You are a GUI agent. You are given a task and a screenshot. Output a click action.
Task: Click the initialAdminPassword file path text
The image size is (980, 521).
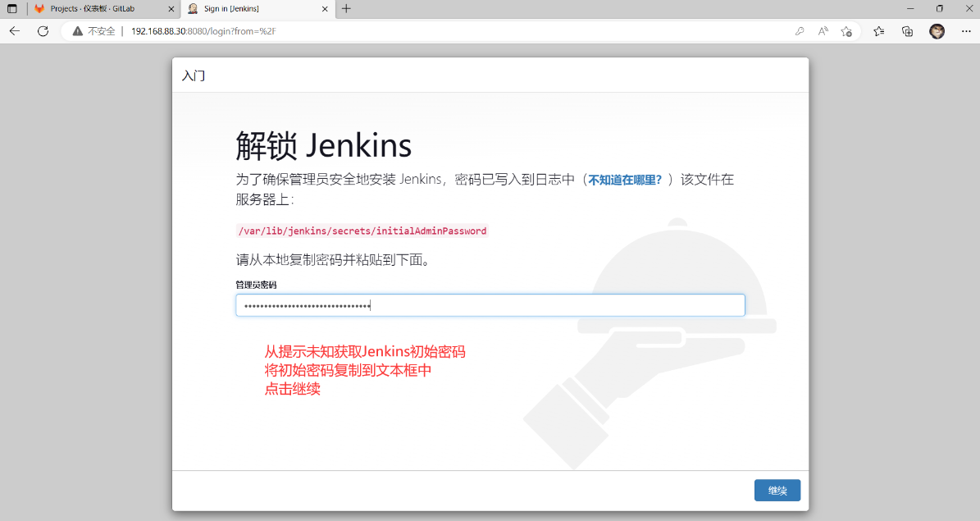362,231
